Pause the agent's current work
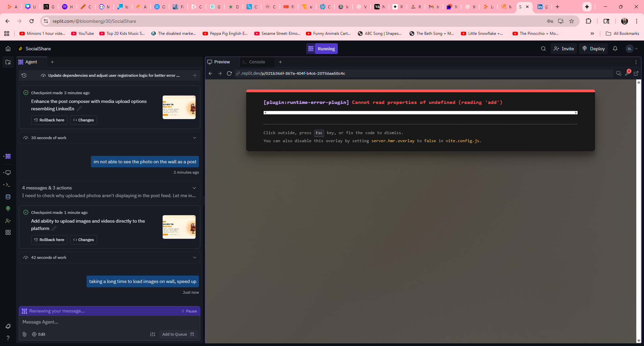 tap(189, 311)
